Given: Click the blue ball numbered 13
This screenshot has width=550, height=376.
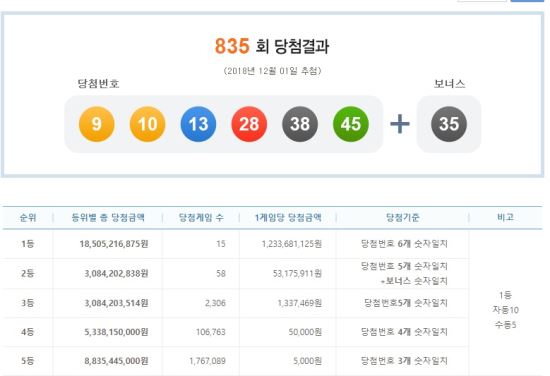Looking at the screenshot, I should click(x=198, y=124).
